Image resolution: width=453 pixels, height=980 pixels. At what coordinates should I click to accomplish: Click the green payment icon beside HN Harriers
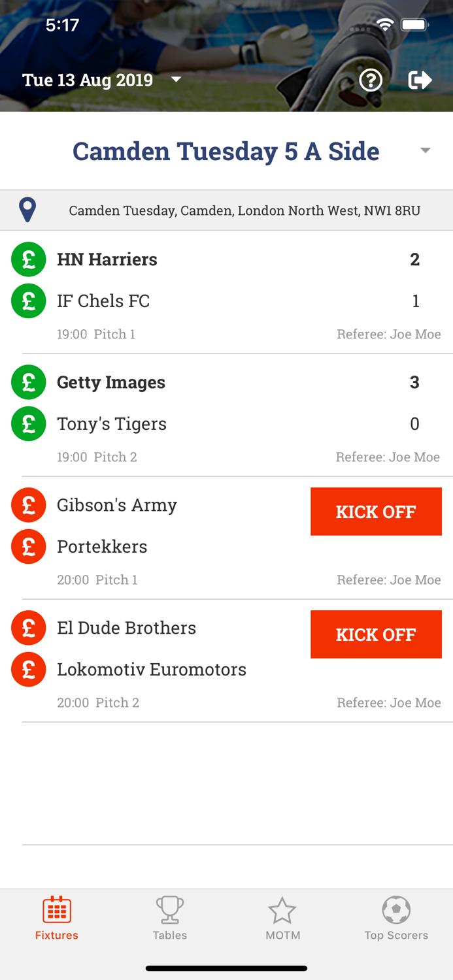tap(28, 259)
